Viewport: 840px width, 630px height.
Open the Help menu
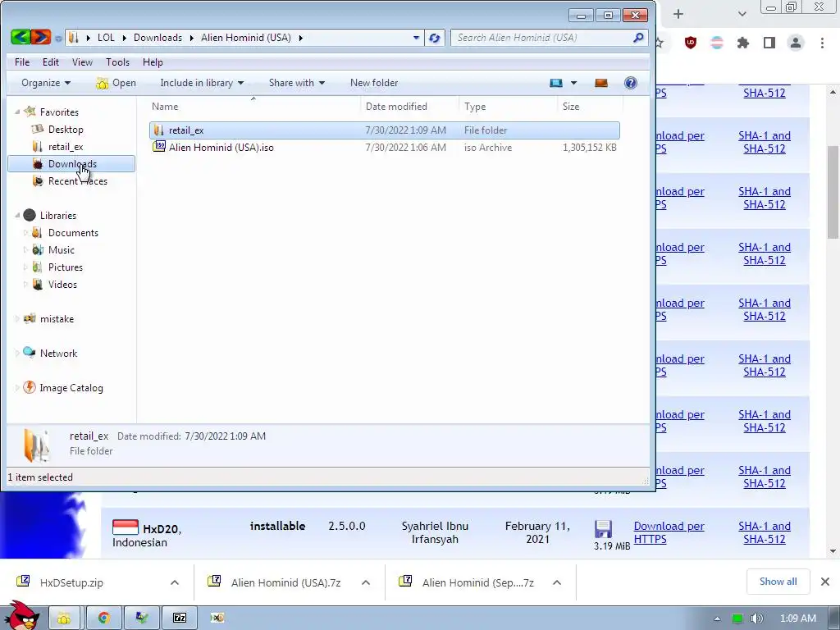coord(153,62)
